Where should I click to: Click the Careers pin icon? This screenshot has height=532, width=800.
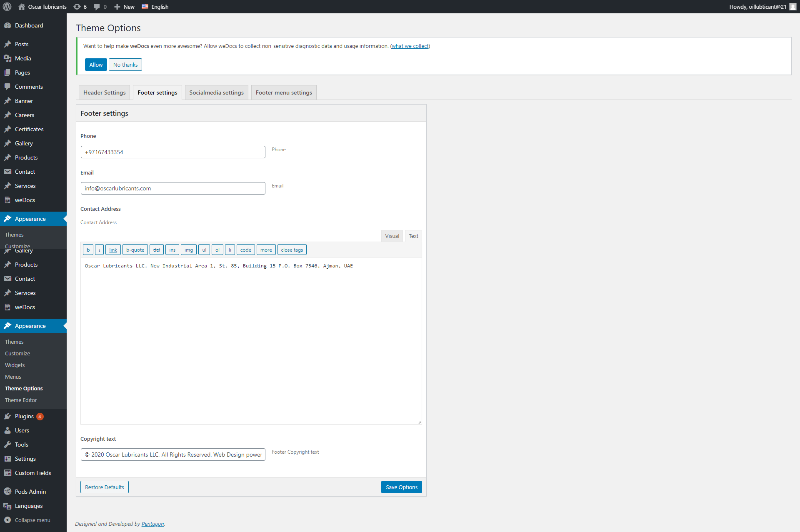(7, 115)
